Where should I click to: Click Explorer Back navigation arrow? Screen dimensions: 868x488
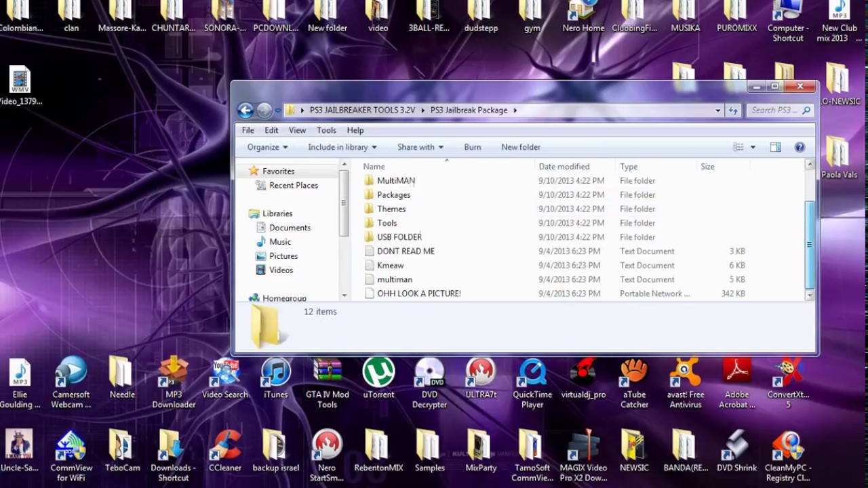[x=245, y=110]
